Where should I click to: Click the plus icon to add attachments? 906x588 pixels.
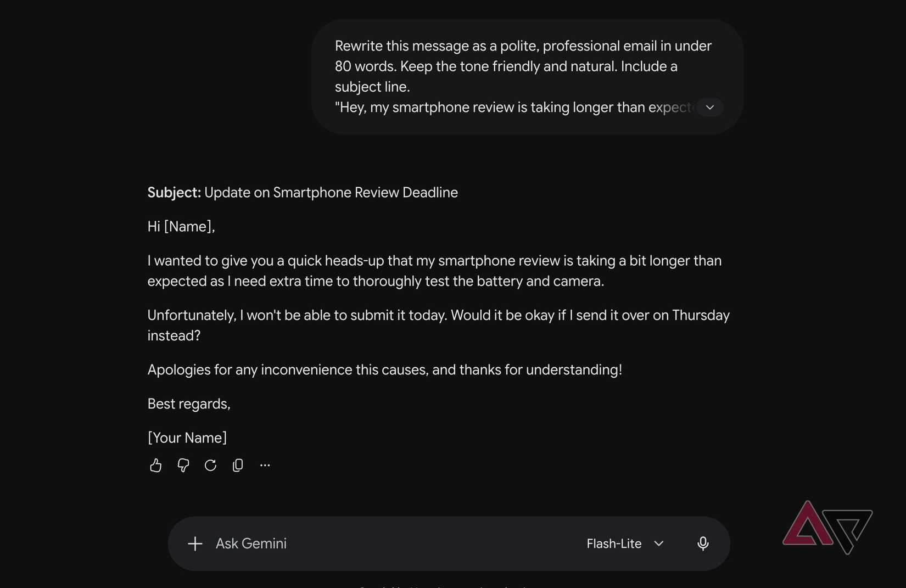coord(195,544)
